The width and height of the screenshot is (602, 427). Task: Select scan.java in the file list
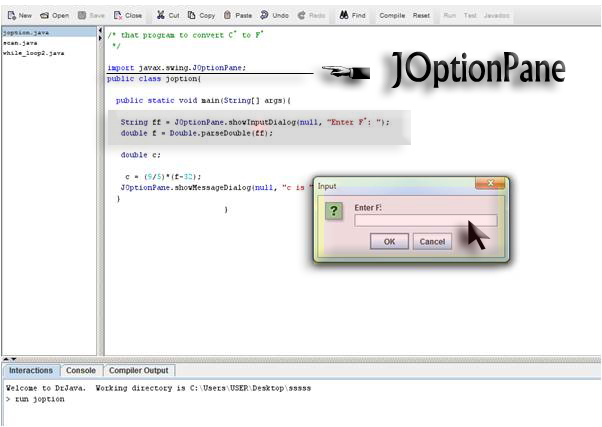pyautogui.click(x=20, y=43)
